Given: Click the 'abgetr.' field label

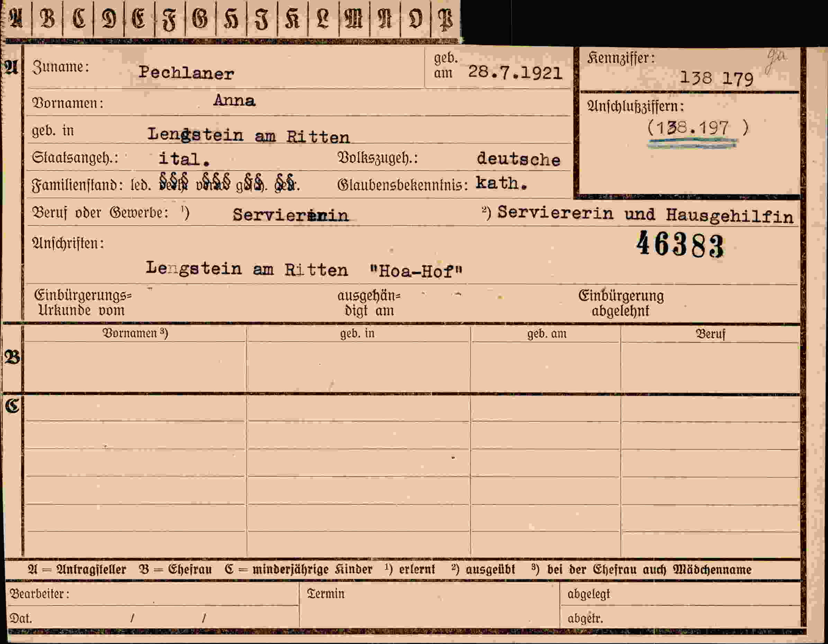Looking at the screenshot, I should (x=585, y=619).
